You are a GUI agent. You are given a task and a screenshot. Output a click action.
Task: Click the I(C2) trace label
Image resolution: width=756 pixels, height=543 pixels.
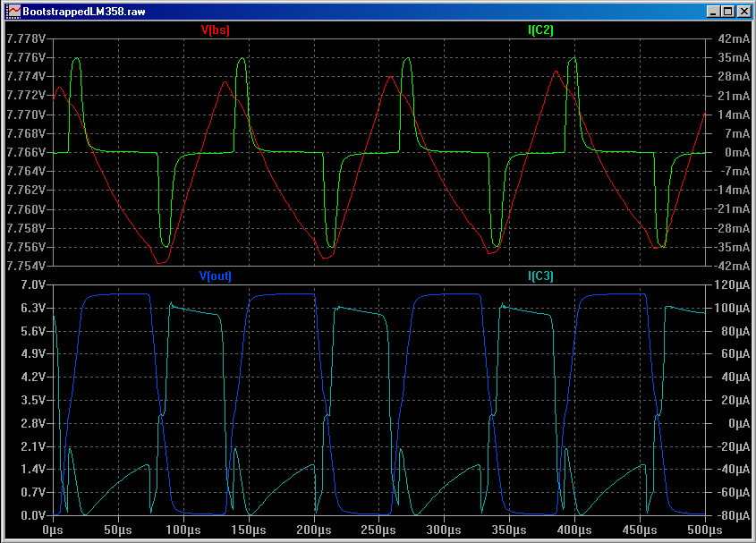540,30
